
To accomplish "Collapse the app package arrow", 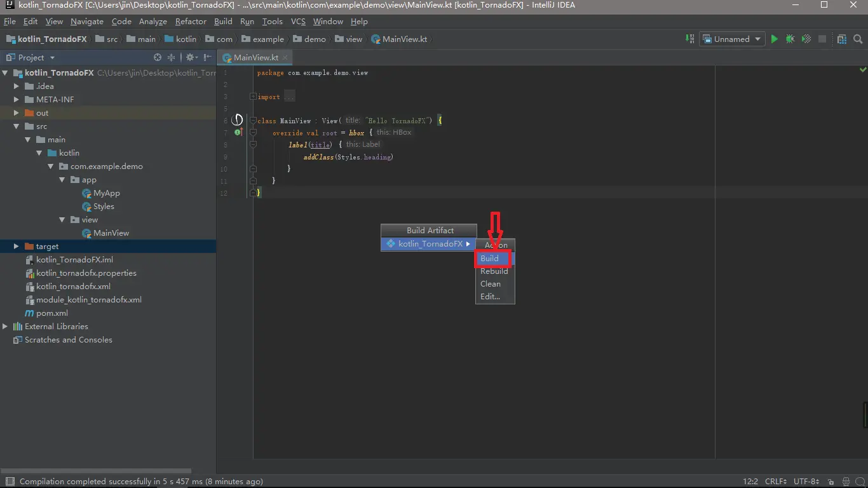I will (x=62, y=180).
